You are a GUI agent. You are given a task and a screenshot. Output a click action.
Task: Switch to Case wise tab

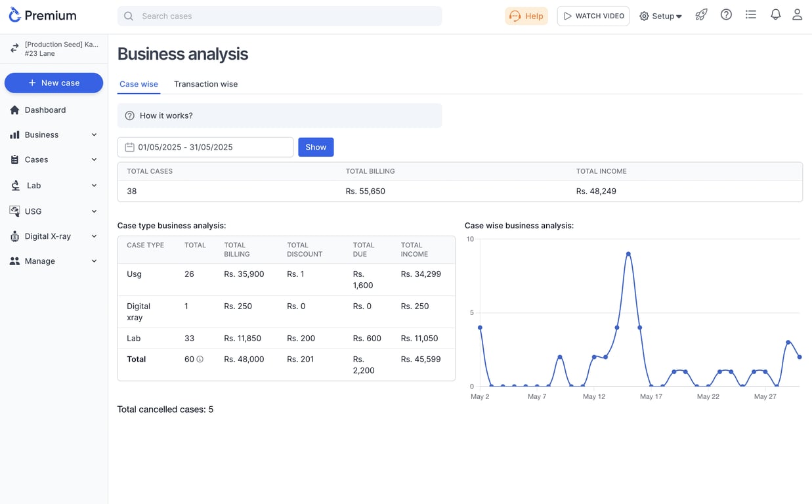(139, 84)
